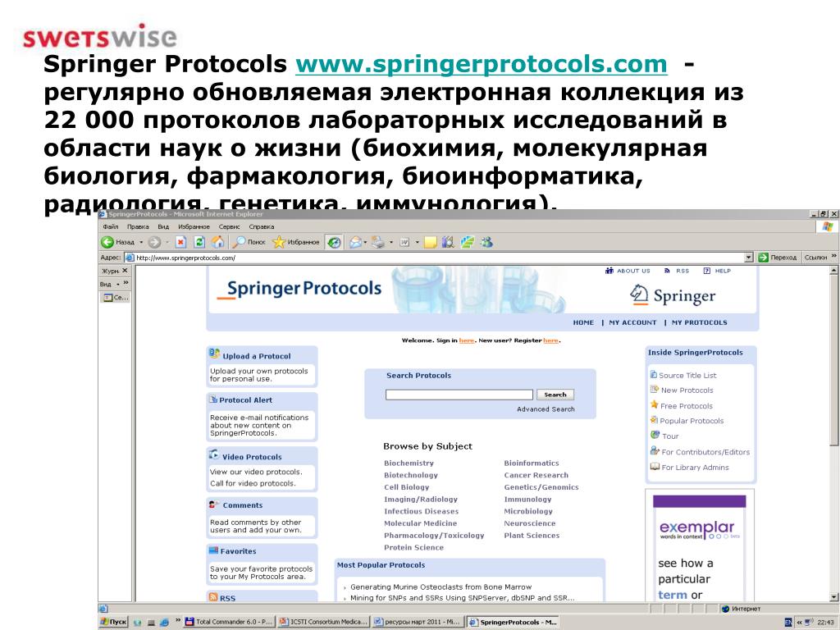
Task: Expand the Back button history dropdown arrow
Action: tap(141, 242)
